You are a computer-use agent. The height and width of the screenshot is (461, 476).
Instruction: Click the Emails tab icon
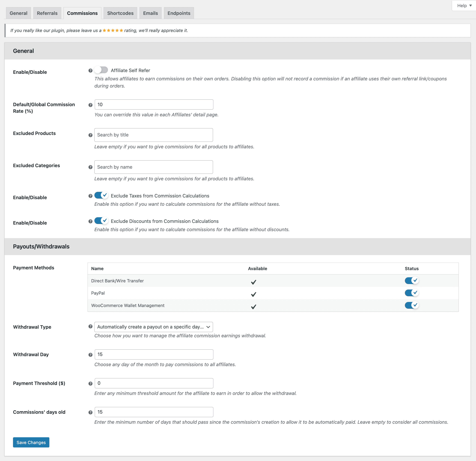tap(150, 13)
